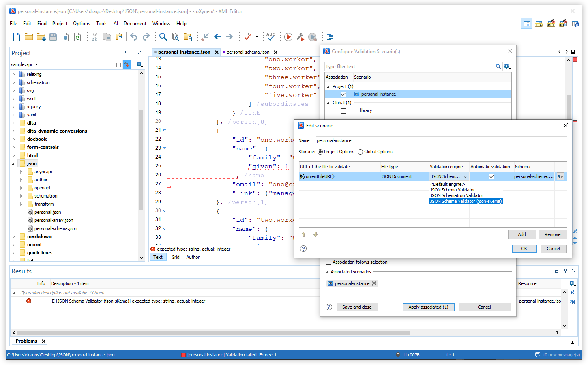
Task: Go forward with the blue right arrow
Action: coord(230,37)
